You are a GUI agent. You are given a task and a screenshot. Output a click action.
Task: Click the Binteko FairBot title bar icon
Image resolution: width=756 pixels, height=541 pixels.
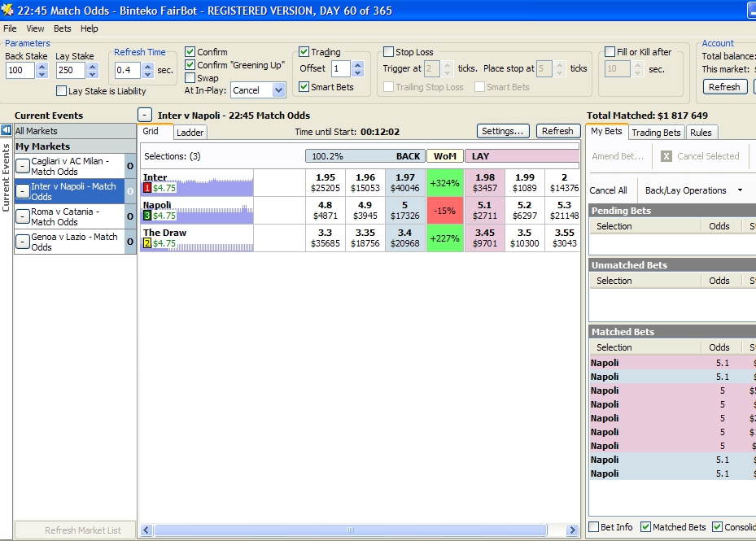7,10
